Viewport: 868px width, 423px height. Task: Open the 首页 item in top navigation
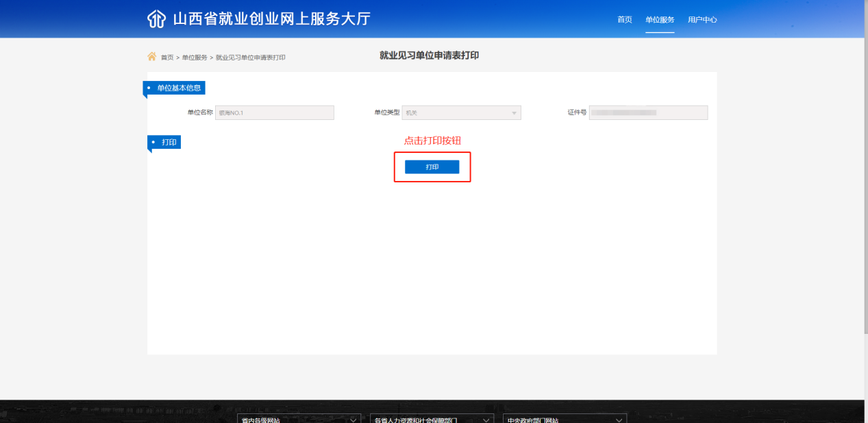click(625, 20)
